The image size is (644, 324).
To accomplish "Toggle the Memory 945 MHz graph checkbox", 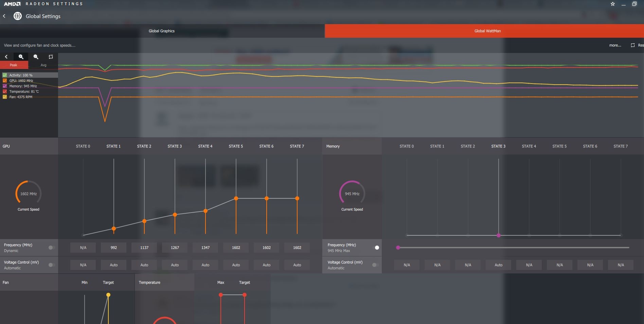I will click(5, 86).
